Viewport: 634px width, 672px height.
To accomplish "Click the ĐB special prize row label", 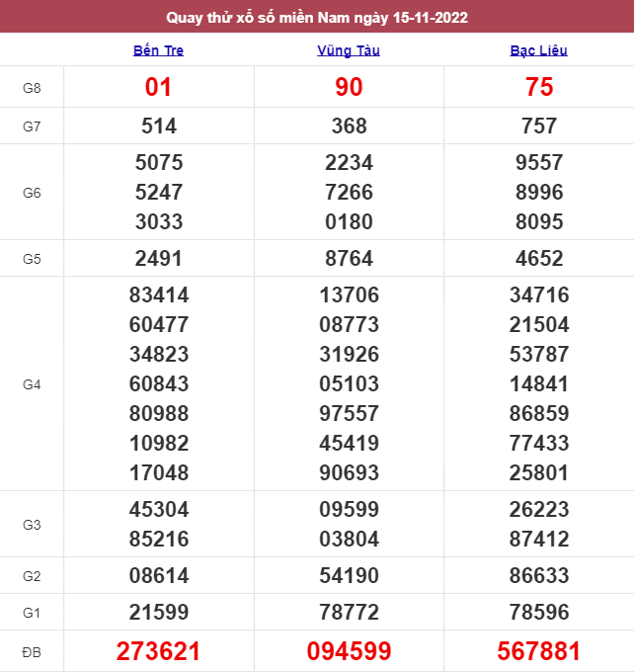I will coord(32,652).
